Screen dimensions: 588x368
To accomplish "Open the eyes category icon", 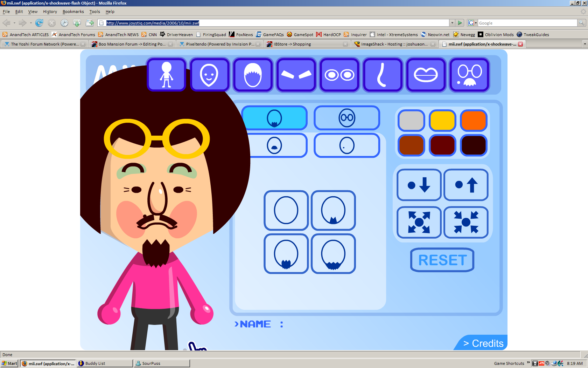I will pyautogui.click(x=339, y=75).
